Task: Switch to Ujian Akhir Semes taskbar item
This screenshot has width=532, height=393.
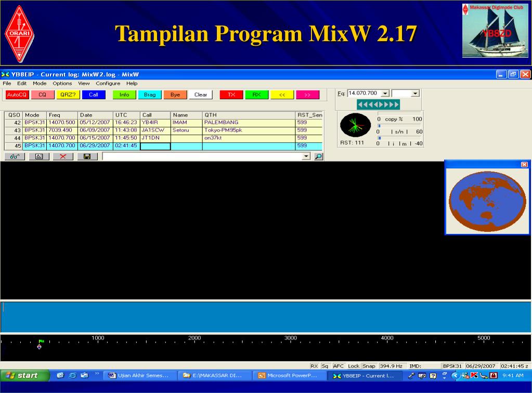Action: (139, 375)
